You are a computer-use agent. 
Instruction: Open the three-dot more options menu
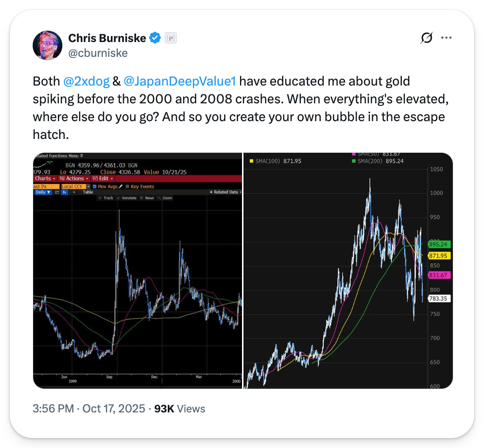click(446, 38)
